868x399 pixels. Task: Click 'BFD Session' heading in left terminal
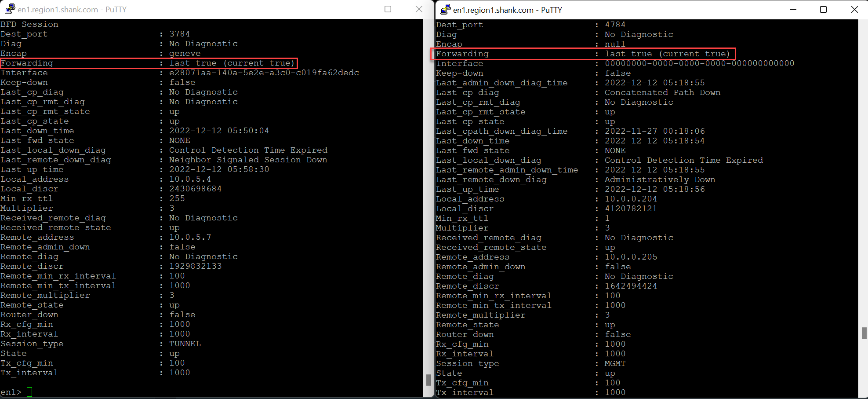pyautogui.click(x=29, y=24)
